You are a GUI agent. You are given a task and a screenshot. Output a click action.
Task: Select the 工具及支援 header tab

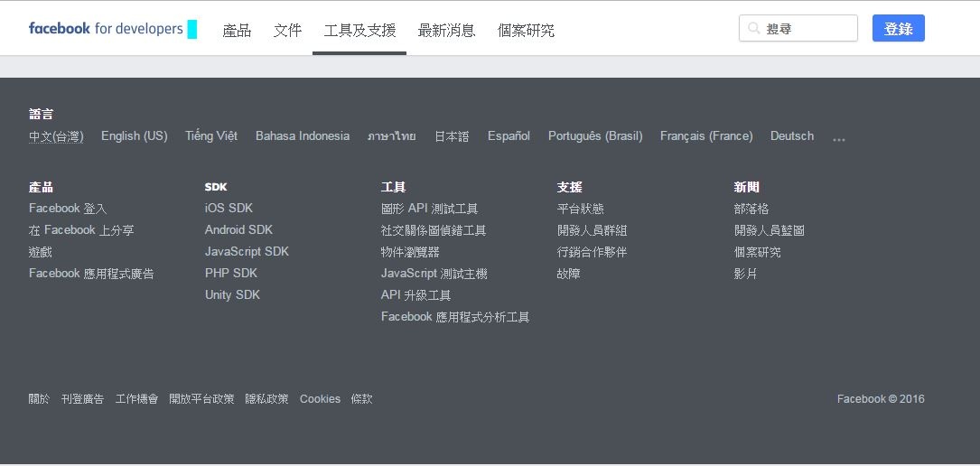click(359, 30)
